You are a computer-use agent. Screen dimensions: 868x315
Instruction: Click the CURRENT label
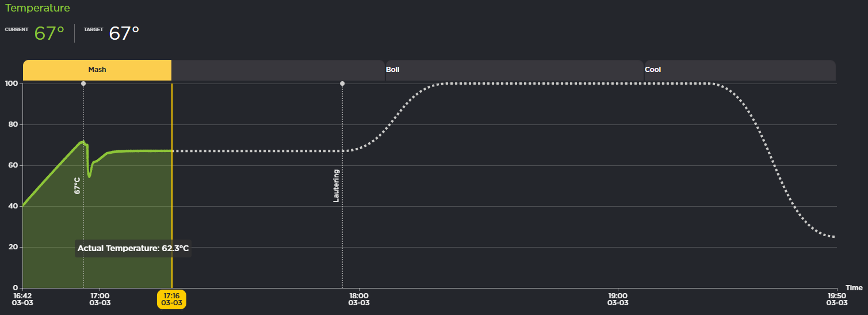(17, 29)
